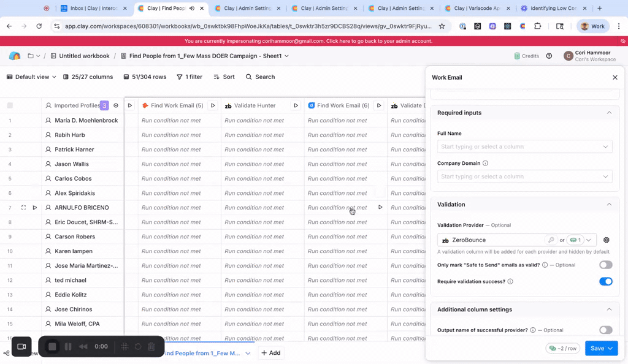
Task: Open the Default view dropdown
Action: pyautogui.click(x=31, y=77)
